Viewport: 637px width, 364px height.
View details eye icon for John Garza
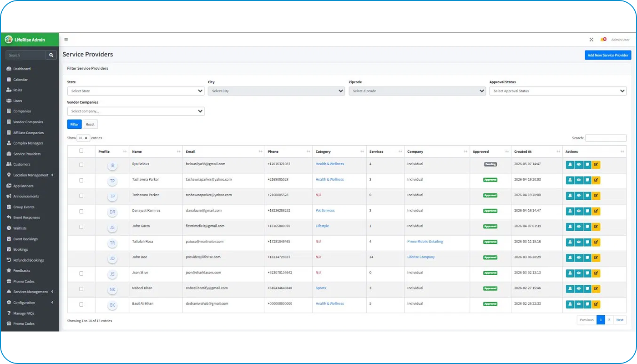click(x=578, y=227)
